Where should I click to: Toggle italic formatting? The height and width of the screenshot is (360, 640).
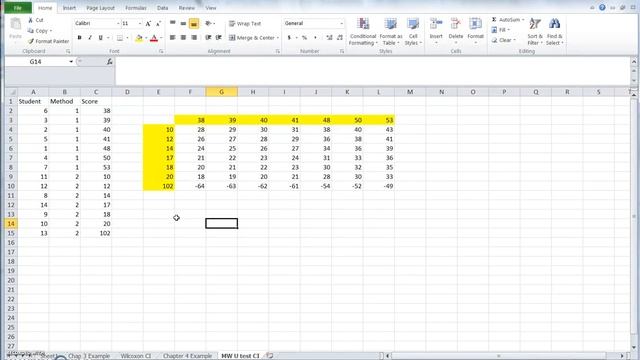(90, 38)
